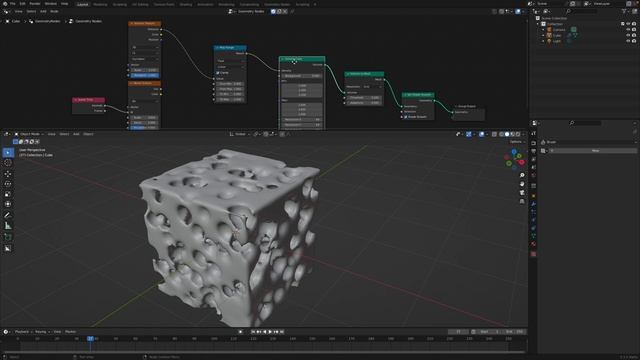Toggle Shade Smooth checkbox in Set Shade Smooth node
The image size is (640, 360).
[406, 117]
